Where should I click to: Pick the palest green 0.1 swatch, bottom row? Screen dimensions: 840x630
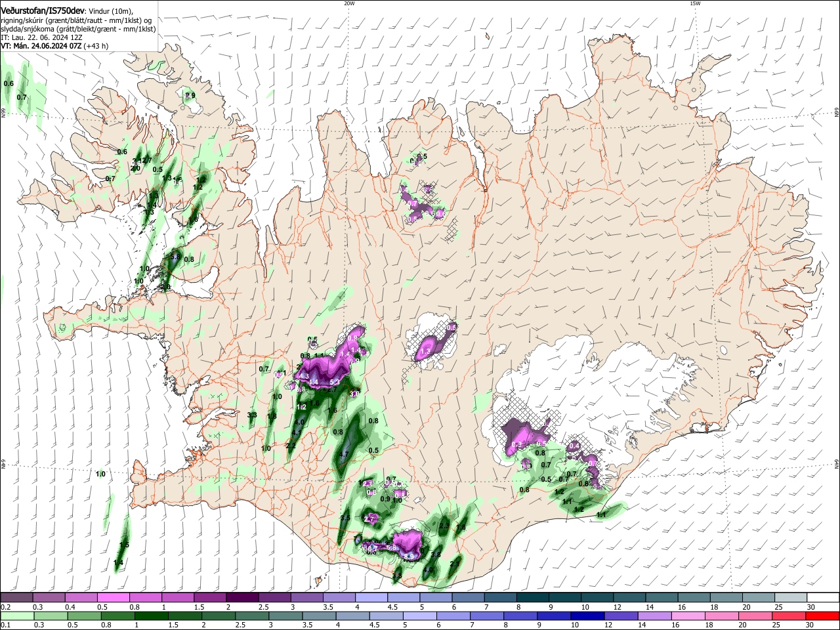tap(16, 616)
